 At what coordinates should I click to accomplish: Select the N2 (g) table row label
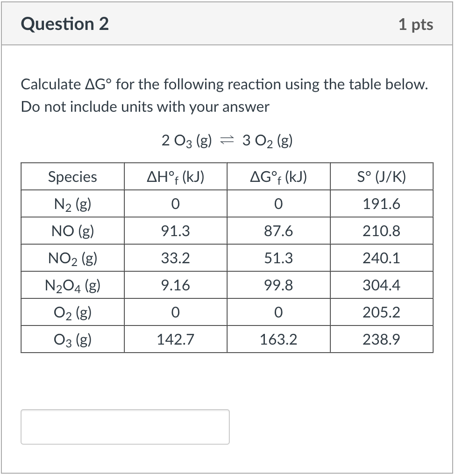tap(72, 203)
